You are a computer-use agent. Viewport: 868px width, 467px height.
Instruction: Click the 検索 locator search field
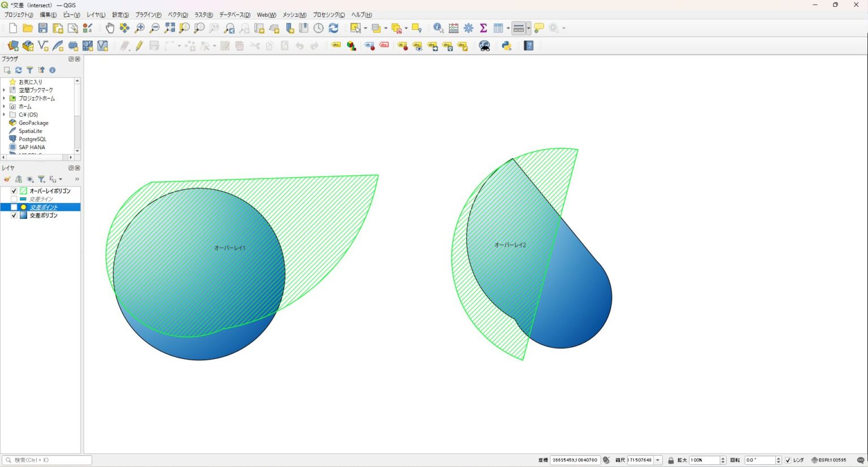(51, 460)
